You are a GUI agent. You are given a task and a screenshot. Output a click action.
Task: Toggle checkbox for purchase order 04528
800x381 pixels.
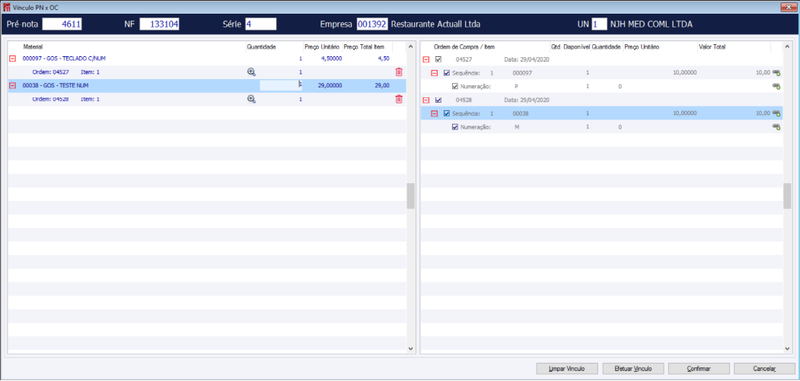[x=438, y=100]
